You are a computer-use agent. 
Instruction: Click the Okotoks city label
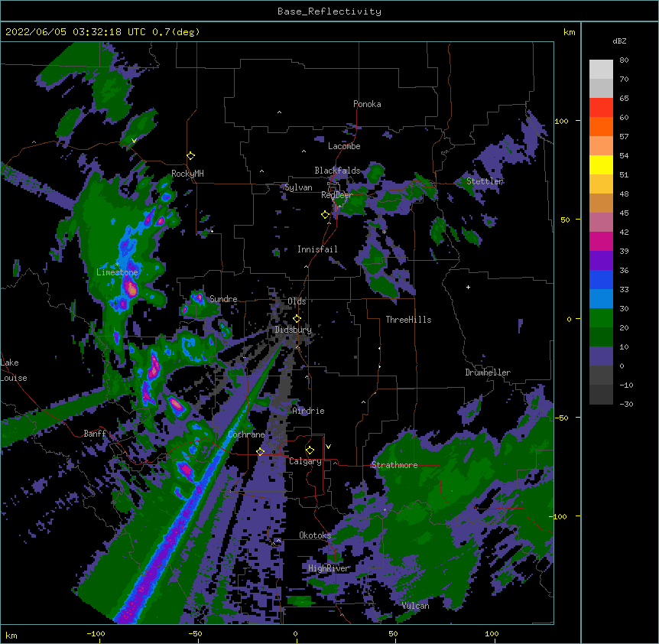315,535
